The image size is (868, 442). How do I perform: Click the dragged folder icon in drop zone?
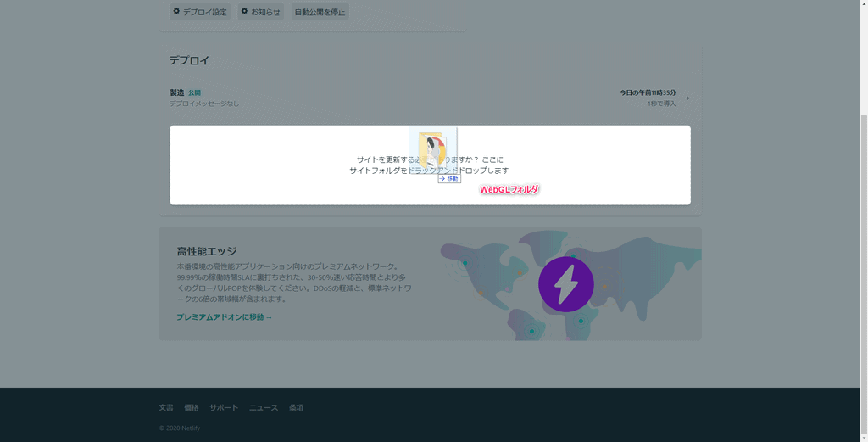[x=433, y=149]
